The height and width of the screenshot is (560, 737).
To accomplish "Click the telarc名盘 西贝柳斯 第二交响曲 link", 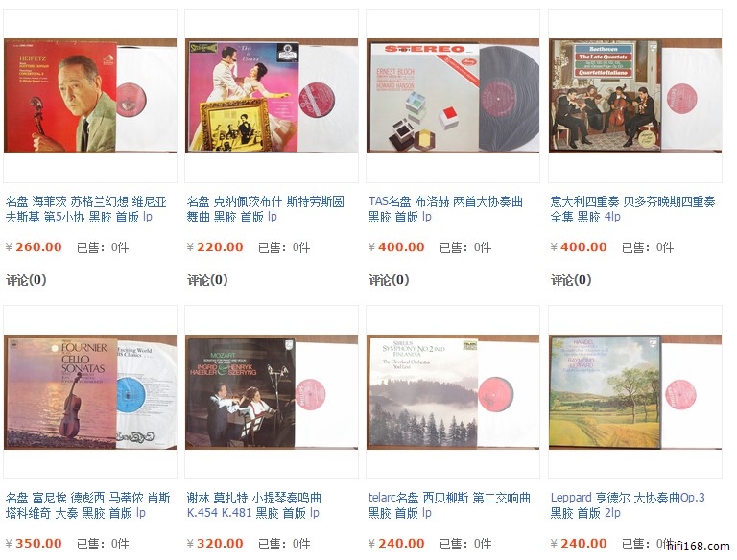I will click(x=449, y=505).
